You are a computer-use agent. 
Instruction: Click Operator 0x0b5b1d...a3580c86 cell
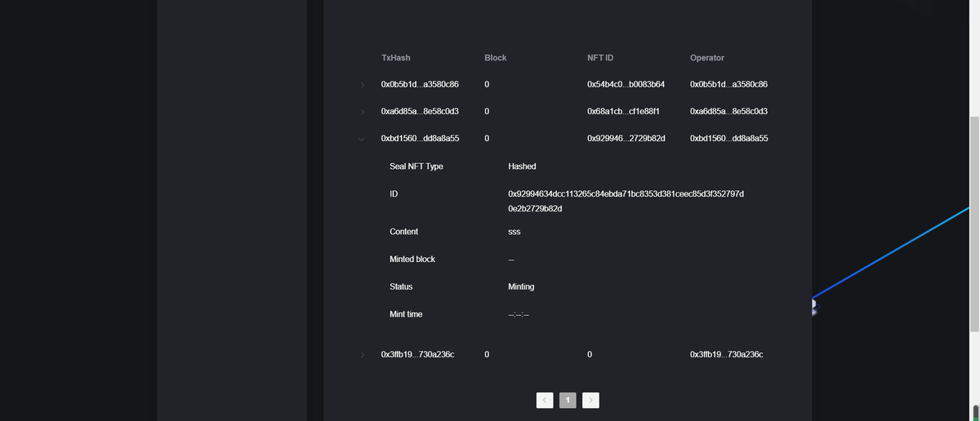pyautogui.click(x=728, y=85)
